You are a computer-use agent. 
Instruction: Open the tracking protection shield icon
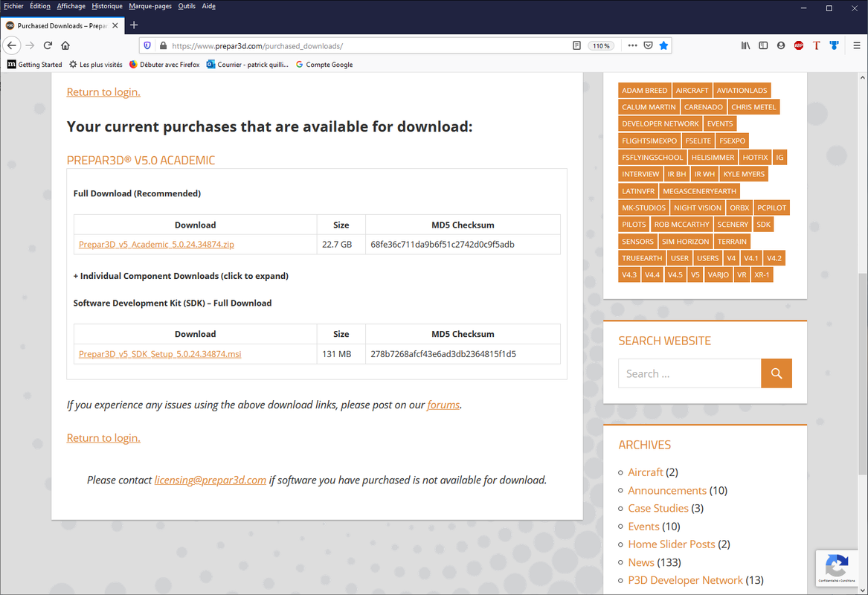coord(147,46)
